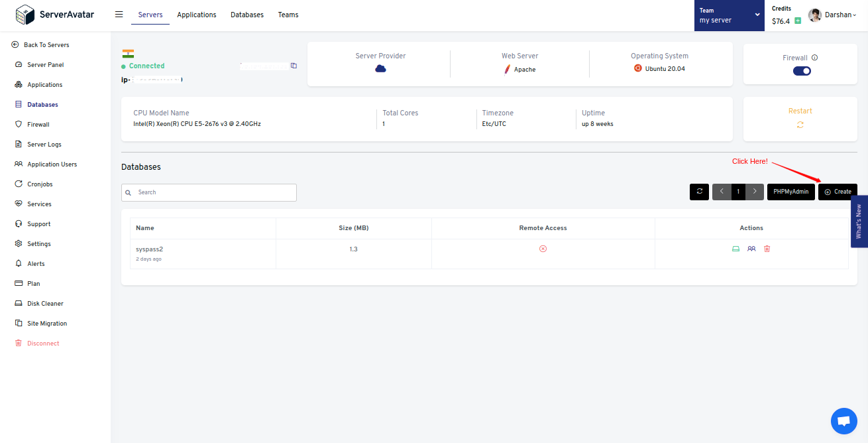Disable the Firewall toggle
The image size is (868, 443).
click(x=801, y=71)
